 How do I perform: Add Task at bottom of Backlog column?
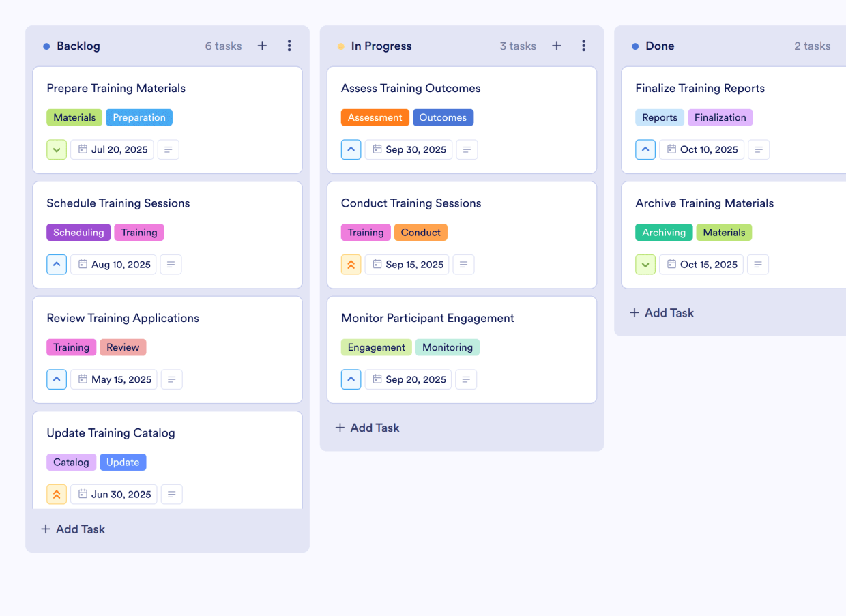pos(73,529)
